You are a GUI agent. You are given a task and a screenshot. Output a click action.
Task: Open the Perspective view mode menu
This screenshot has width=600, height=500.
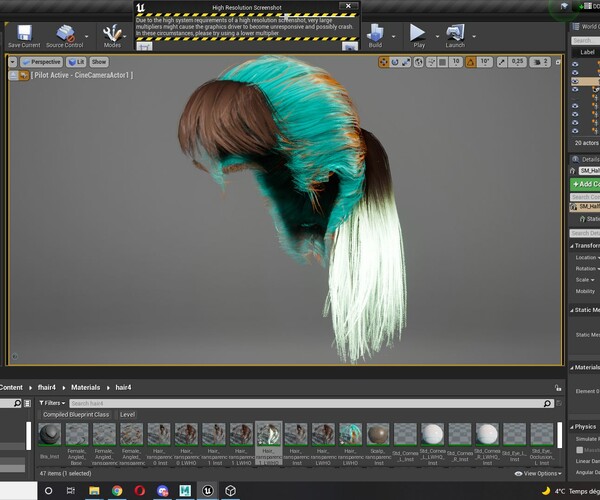[x=41, y=62]
